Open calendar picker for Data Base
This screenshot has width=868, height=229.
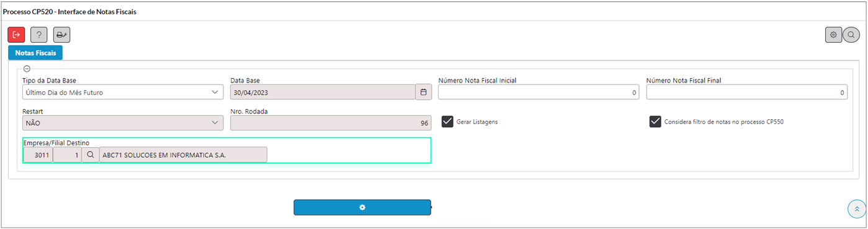(424, 92)
